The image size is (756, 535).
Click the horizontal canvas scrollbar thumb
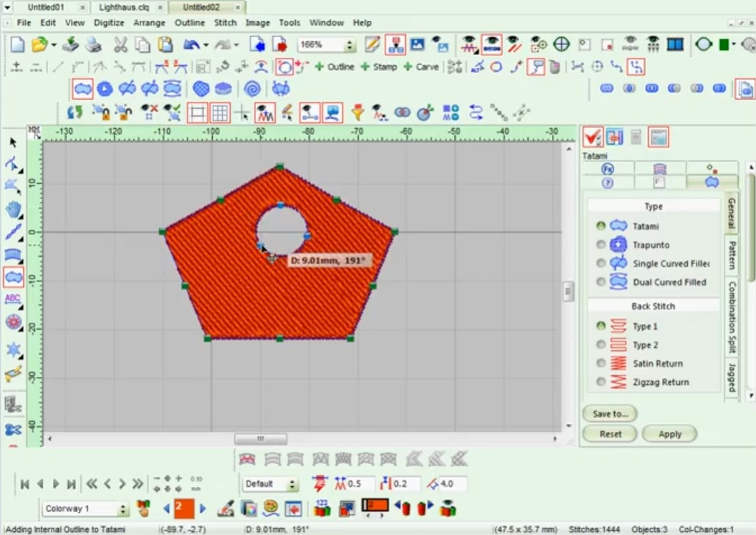(260, 438)
